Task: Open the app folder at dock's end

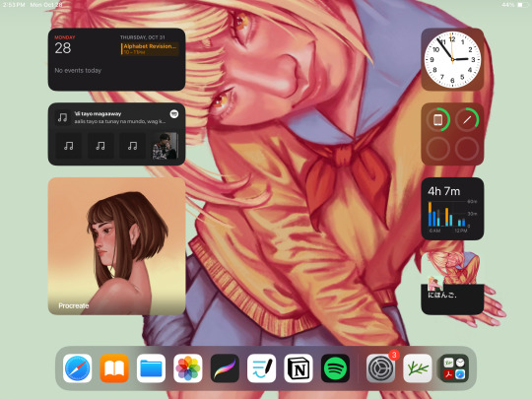Action: pyautogui.click(x=454, y=368)
